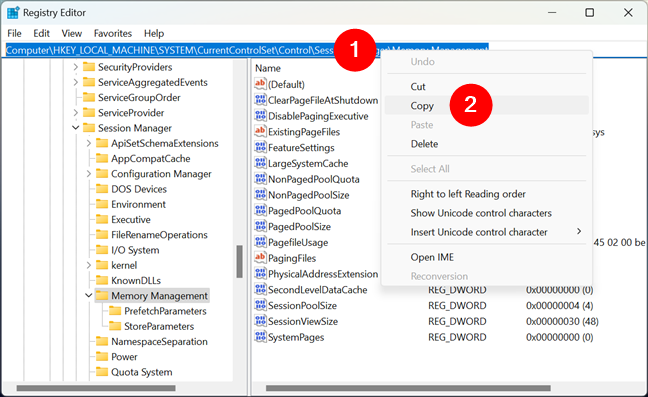Click the FeatureSettings DWORD icon
This screenshot has width=648, height=397.
pyautogui.click(x=260, y=147)
